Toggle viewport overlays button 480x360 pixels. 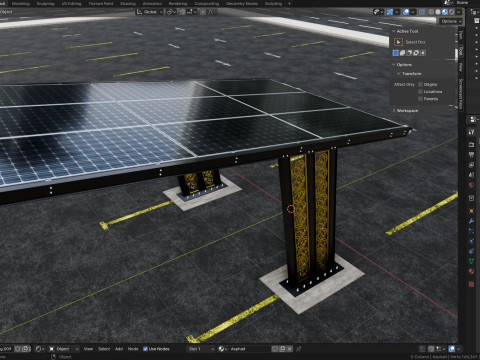[x=406, y=12]
